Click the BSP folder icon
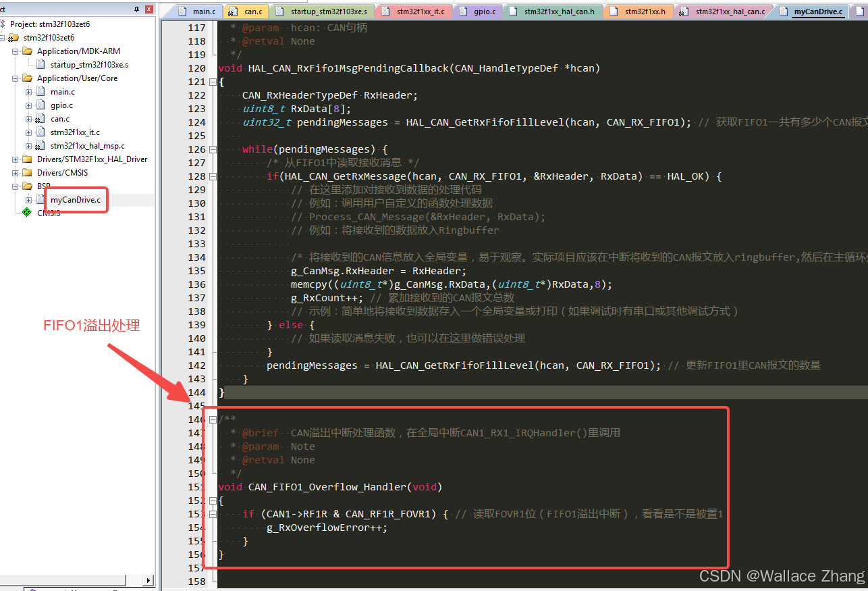868x591 pixels. (x=27, y=186)
